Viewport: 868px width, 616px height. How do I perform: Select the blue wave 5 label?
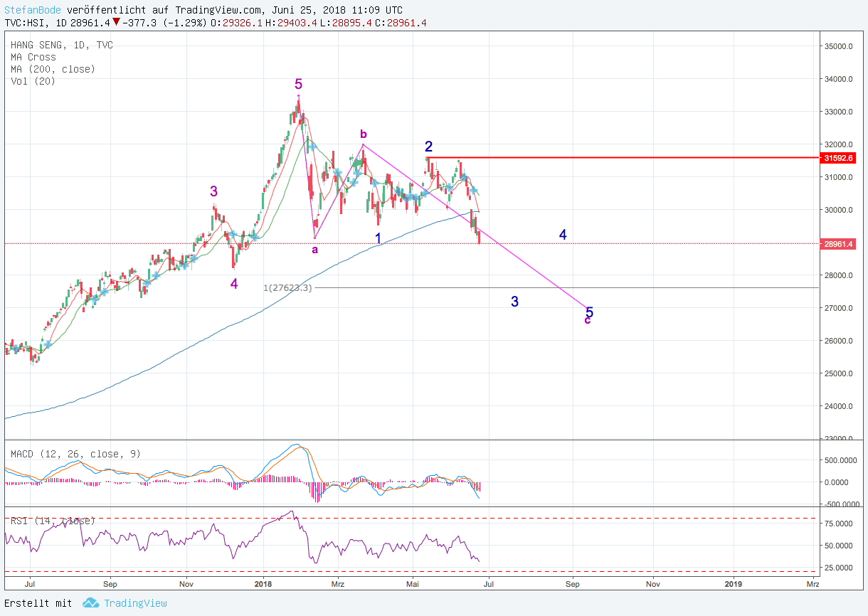[589, 312]
